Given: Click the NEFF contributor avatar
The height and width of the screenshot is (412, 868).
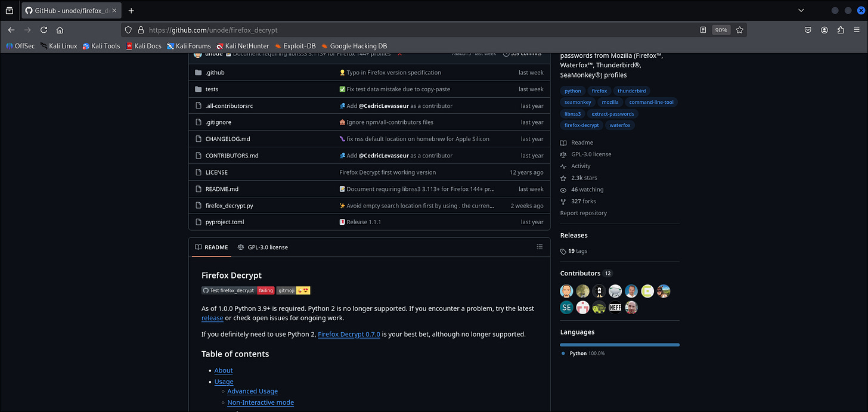Looking at the screenshot, I should pos(615,308).
